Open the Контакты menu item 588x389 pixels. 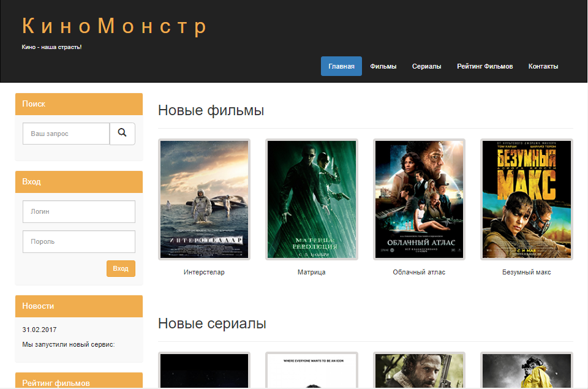[x=543, y=66]
